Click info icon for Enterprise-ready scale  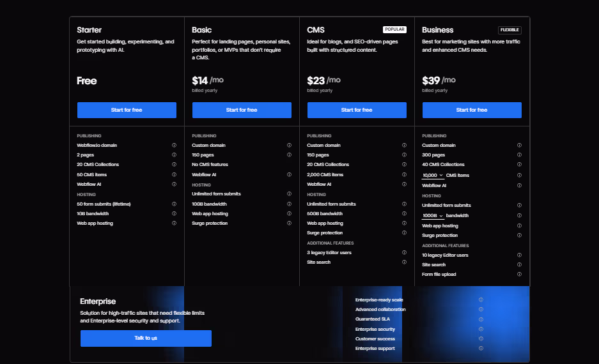481,300
